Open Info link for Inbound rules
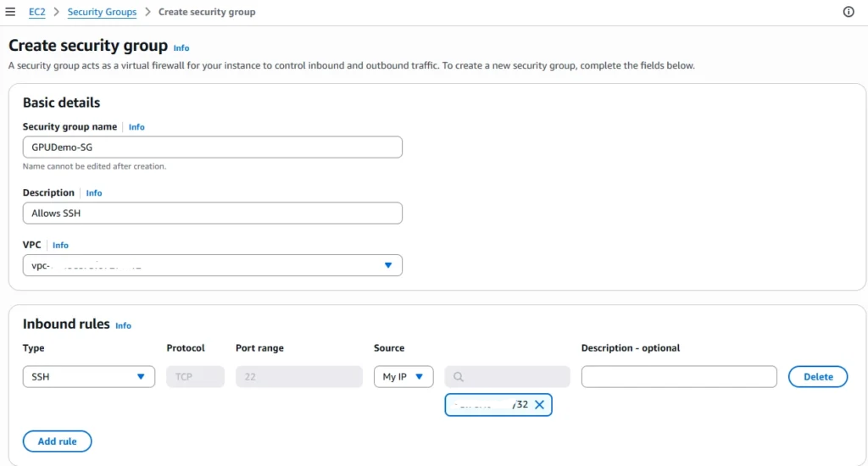The image size is (868, 466). coord(123,325)
